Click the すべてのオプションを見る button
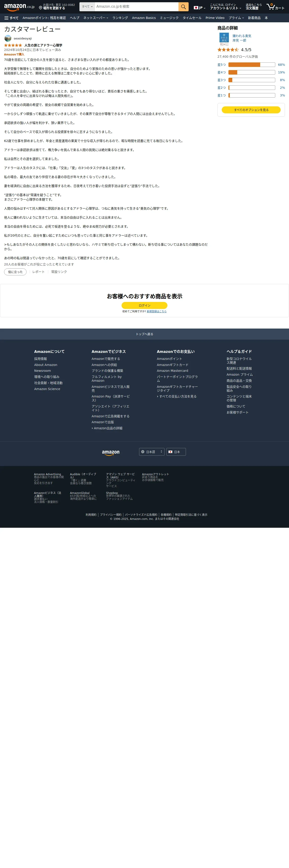Viewport: 289px width, 868px height. pos(251,110)
